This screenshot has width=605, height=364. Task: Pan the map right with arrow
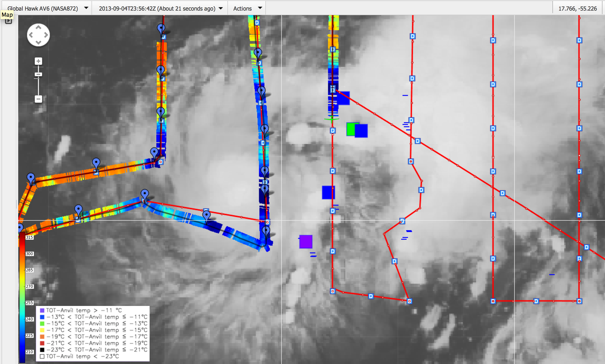tap(46, 35)
